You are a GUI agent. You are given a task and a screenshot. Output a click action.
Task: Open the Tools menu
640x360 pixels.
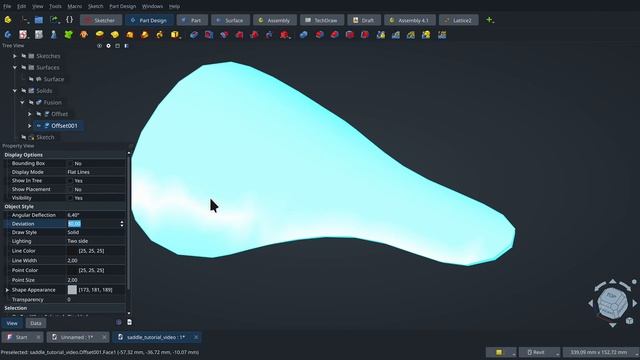tap(55, 6)
